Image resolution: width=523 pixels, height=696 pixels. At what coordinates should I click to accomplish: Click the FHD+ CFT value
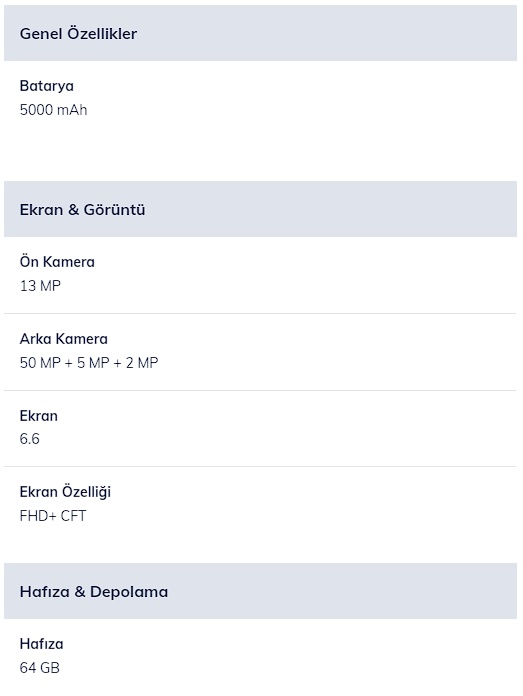click(x=53, y=515)
